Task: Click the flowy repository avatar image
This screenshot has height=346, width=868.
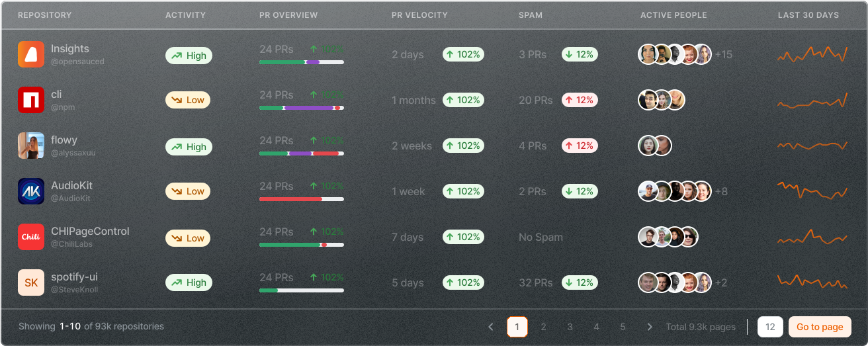Action: tap(31, 146)
